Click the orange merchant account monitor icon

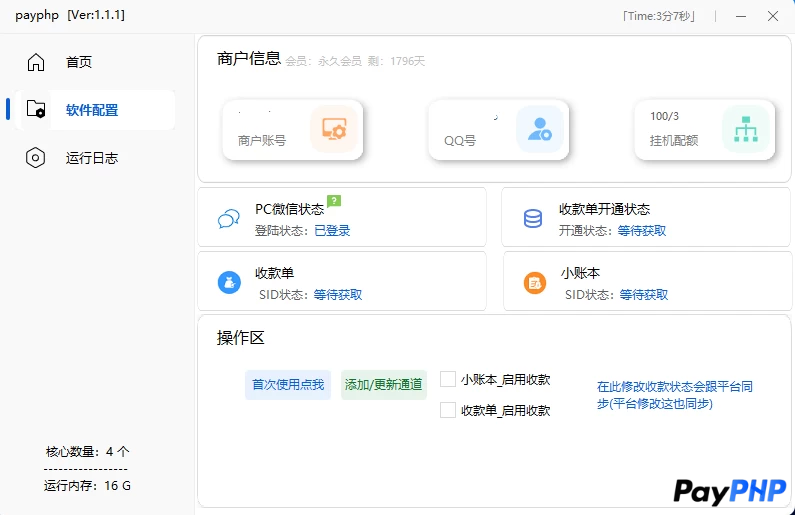click(x=334, y=129)
